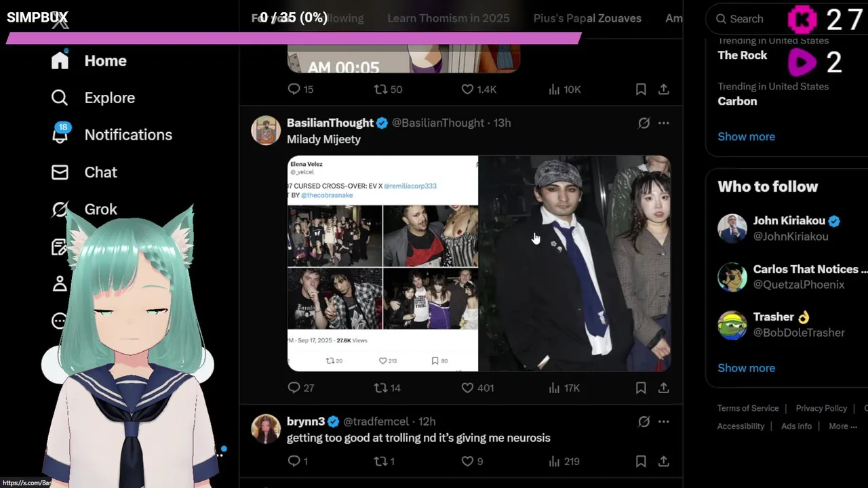Viewport: 868px width, 488px height.
Task: Open the more menu on BasilianThought post
Action: point(664,123)
